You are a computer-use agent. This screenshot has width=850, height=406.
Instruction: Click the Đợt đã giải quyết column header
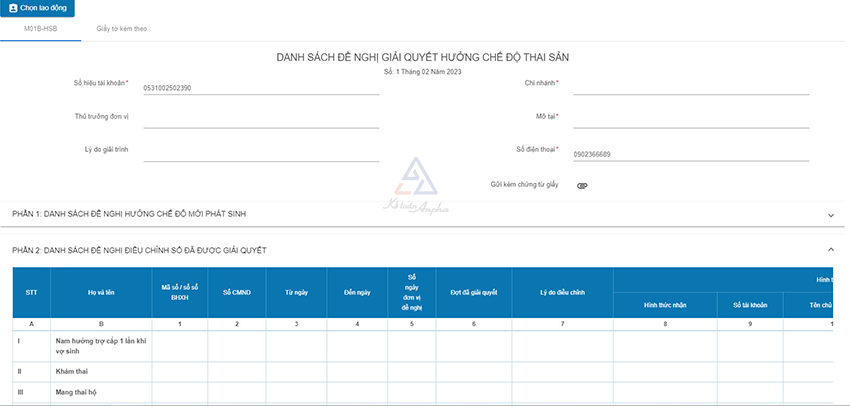[x=474, y=292]
